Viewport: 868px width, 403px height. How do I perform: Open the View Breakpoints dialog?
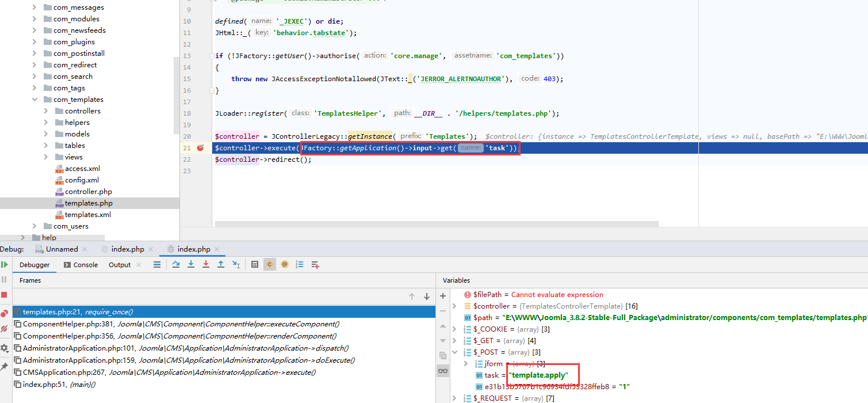[x=4, y=313]
